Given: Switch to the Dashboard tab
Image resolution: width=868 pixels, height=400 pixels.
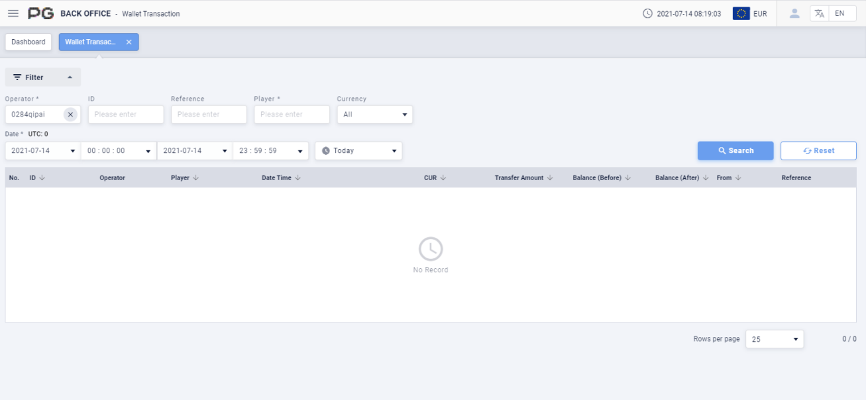Looking at the screenshot, I should (28, 42).
